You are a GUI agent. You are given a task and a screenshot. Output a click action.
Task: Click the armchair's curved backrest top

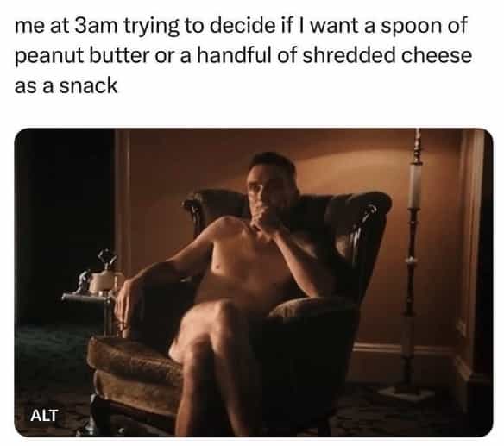[287, 201]
